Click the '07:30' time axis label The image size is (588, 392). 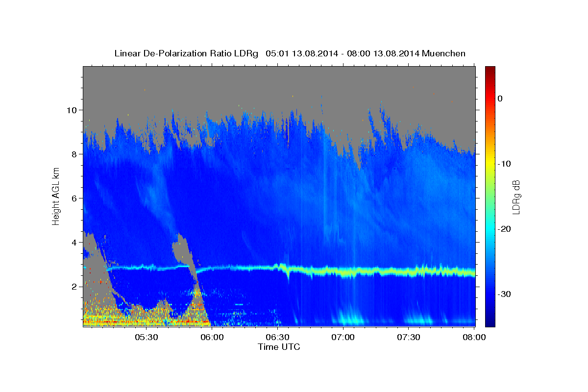[409, 337]
